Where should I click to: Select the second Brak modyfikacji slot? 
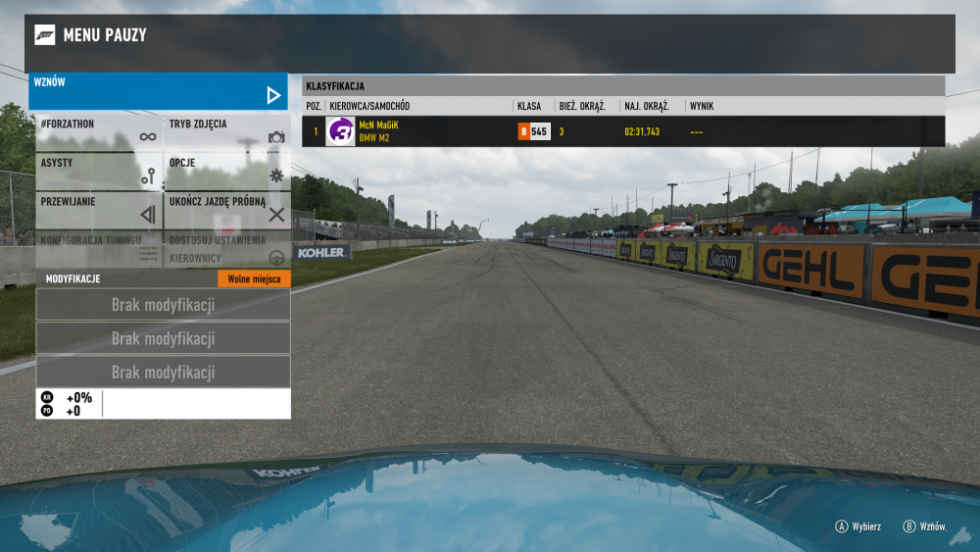[x=163, y=338]
